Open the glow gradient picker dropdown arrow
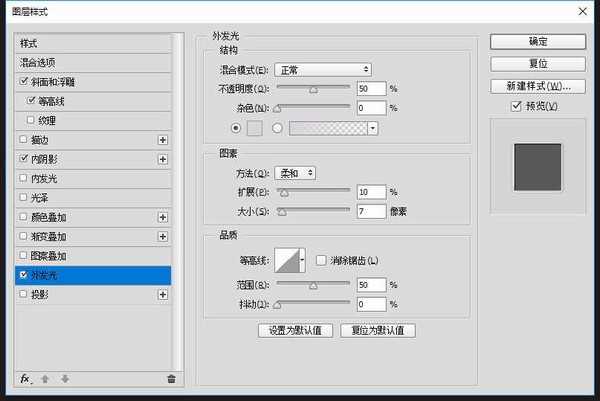The height and width of the screenshot is (401, 600). pyautogui.click(x=373, y=128)
